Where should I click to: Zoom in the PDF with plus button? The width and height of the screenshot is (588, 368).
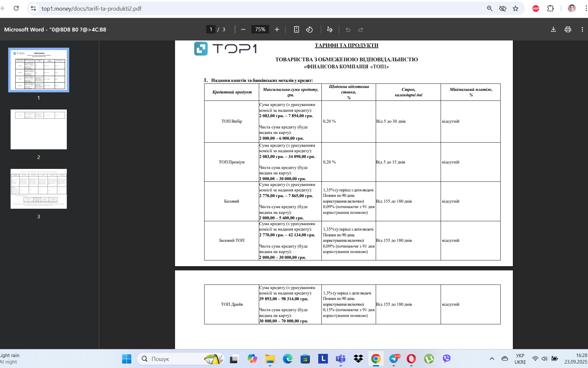(277, 30)
